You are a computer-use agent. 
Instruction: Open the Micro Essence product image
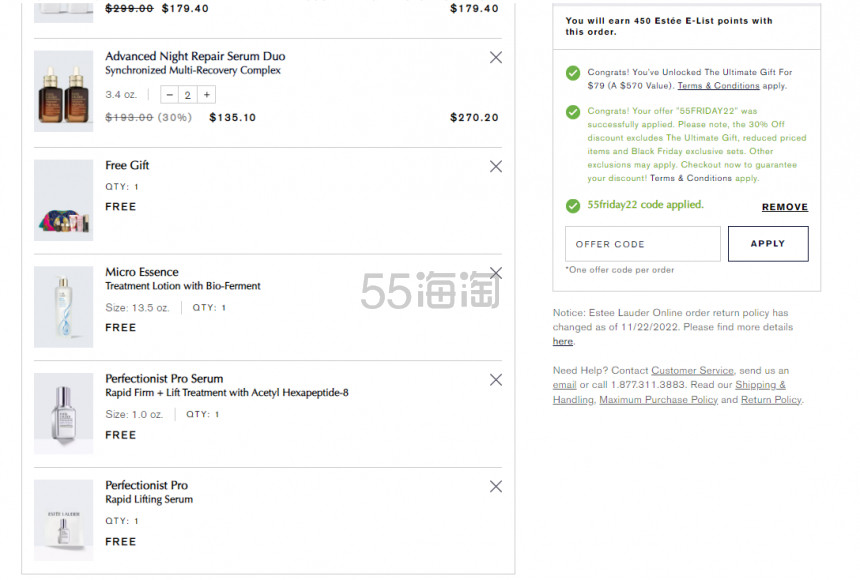[64, 307]
